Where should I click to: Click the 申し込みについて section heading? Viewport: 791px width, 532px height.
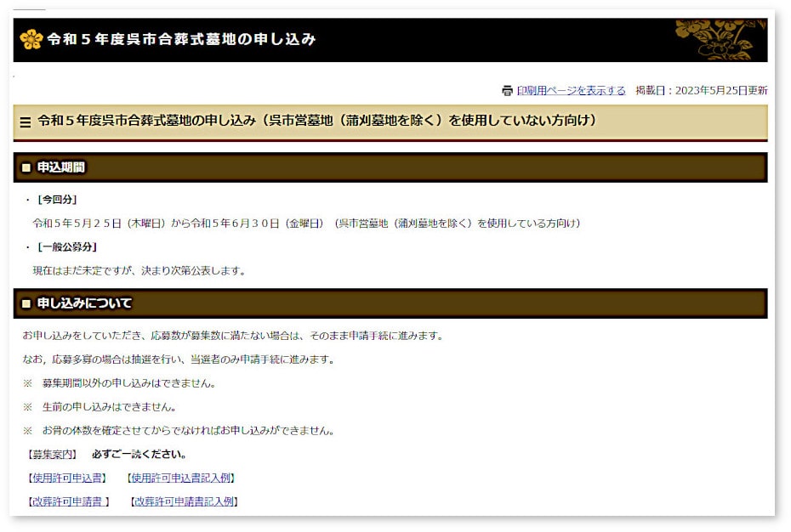[x=85, y=303]
